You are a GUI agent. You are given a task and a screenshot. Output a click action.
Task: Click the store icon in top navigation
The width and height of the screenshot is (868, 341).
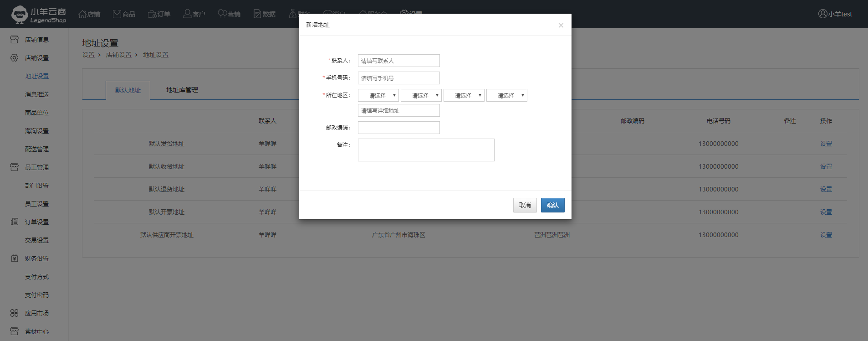(82, 14)
